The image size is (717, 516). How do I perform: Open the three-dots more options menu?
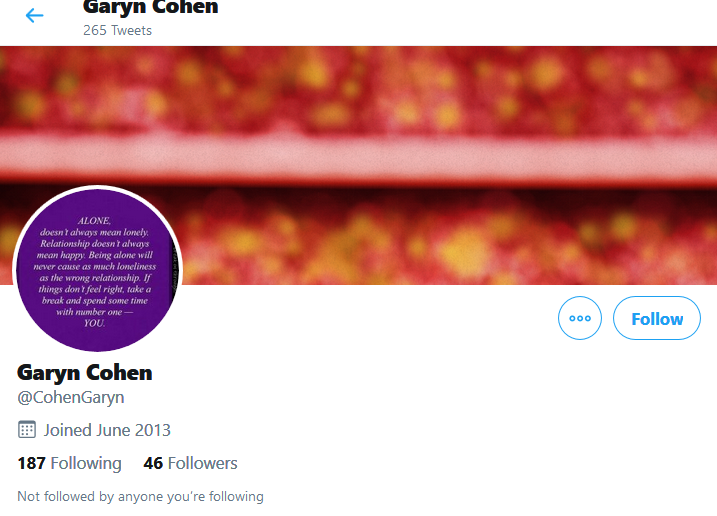[580, 318]
